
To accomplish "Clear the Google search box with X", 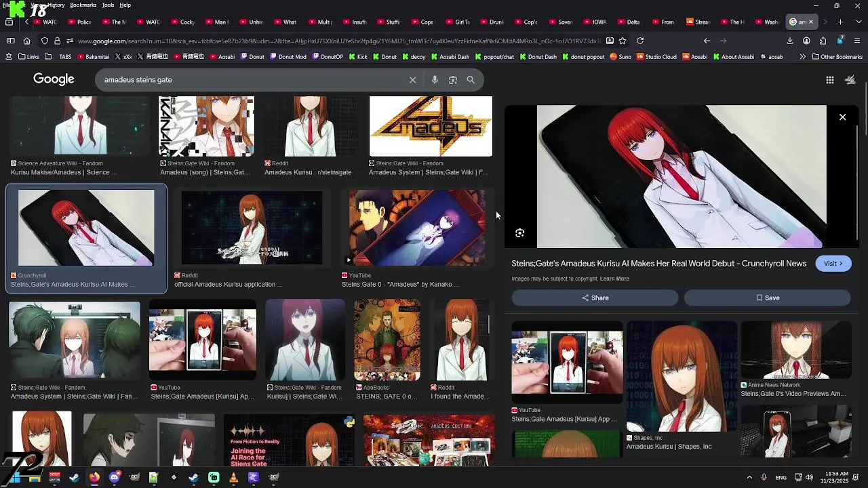I will pos(412,80).
